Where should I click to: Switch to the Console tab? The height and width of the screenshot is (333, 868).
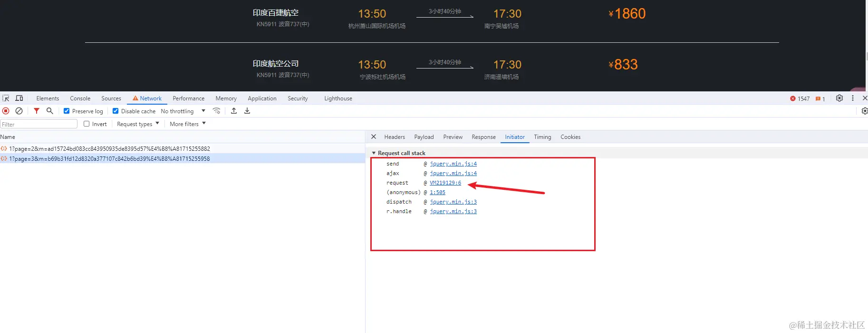coord(80,98)
